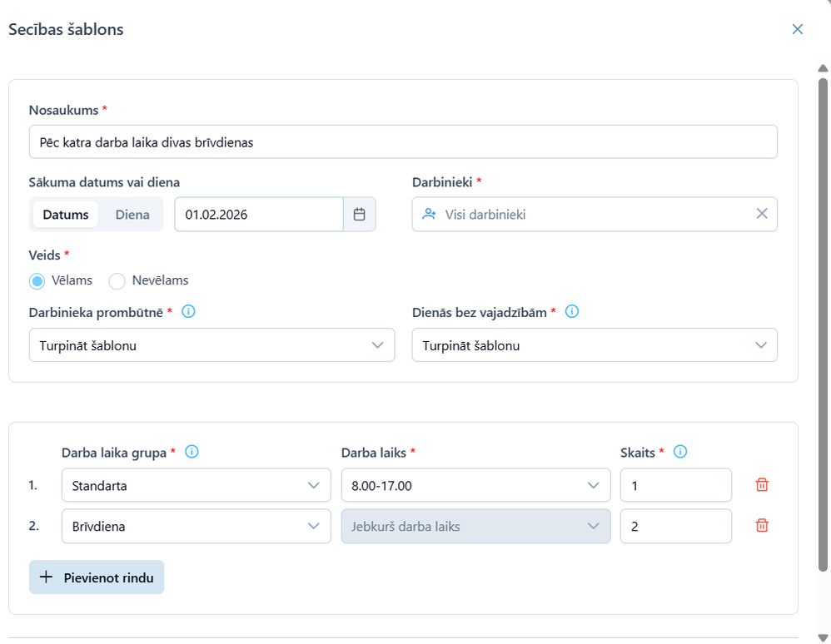
Task: Click the Darba laiks column header
Action: [x=374, y=453]
